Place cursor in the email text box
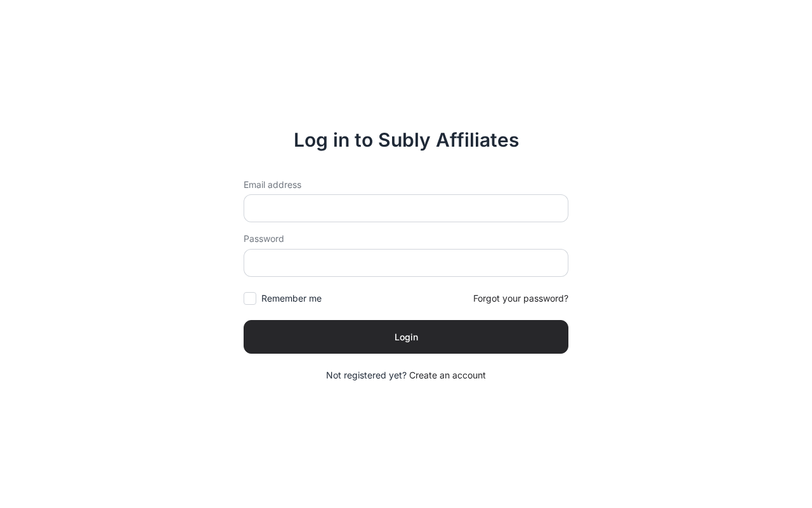This screenshot has width=812, height=508. pyautogui.click(x=406, y=208)
